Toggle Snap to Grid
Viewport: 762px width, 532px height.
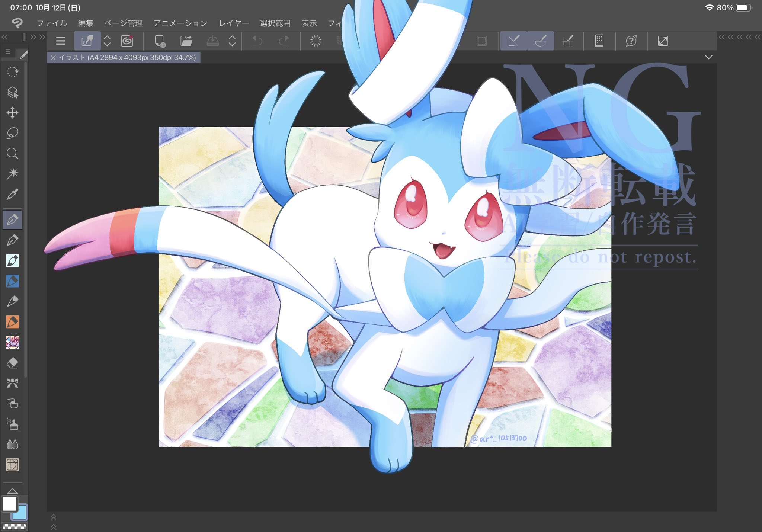[x=568, y=41]
